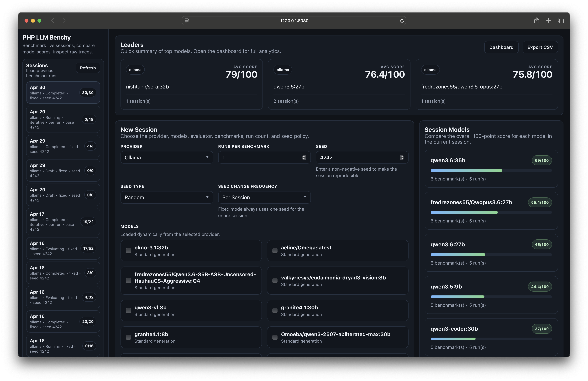Click the qwen3.6:27b score progress bar
Image resolution: width=588 pixels, height=381 pixels.
491,255
